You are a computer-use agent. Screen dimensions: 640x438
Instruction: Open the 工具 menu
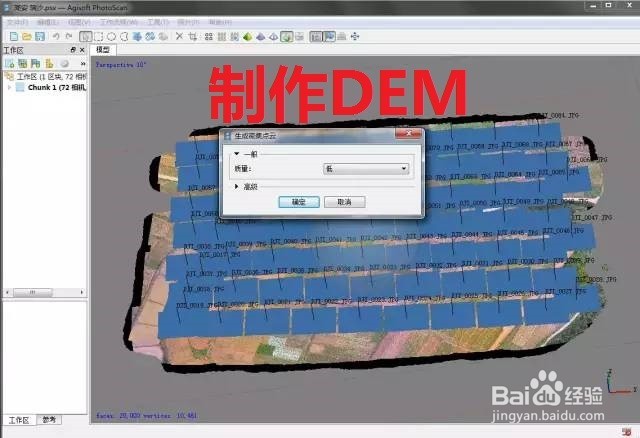tap(158, 22)
